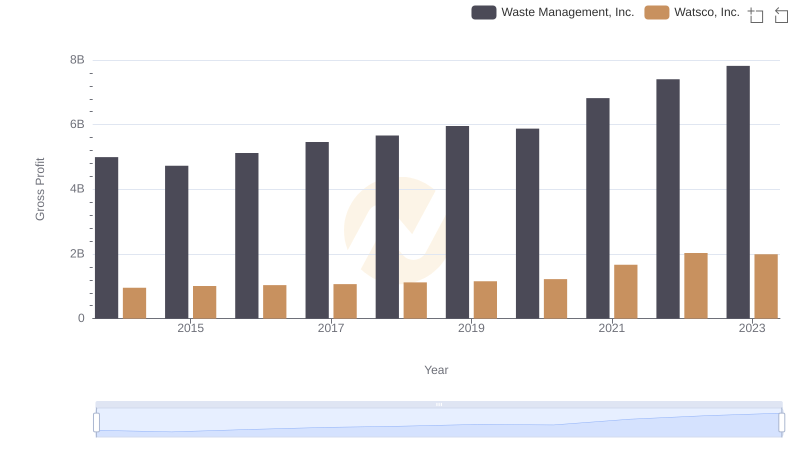Toggle the Waste Management, Inc. legend label
This screenshot has width=800, height=461.
point(567,12)
